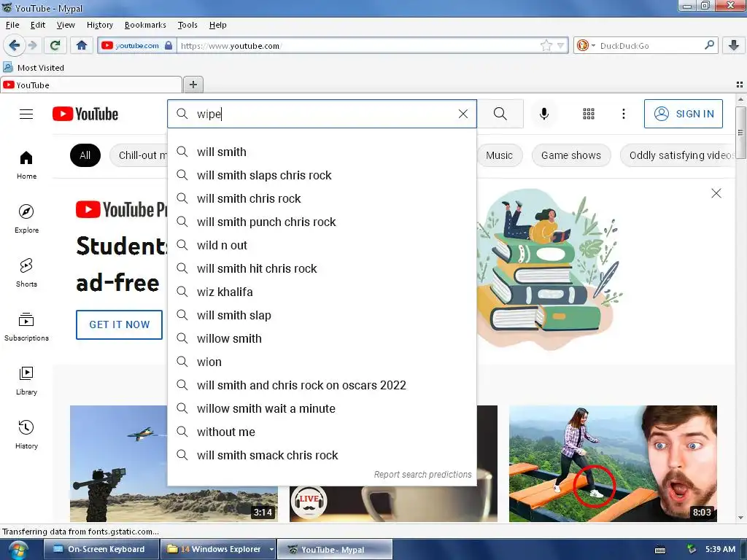Open the DuckDuckGo search engine selector

tap(586, 46)
